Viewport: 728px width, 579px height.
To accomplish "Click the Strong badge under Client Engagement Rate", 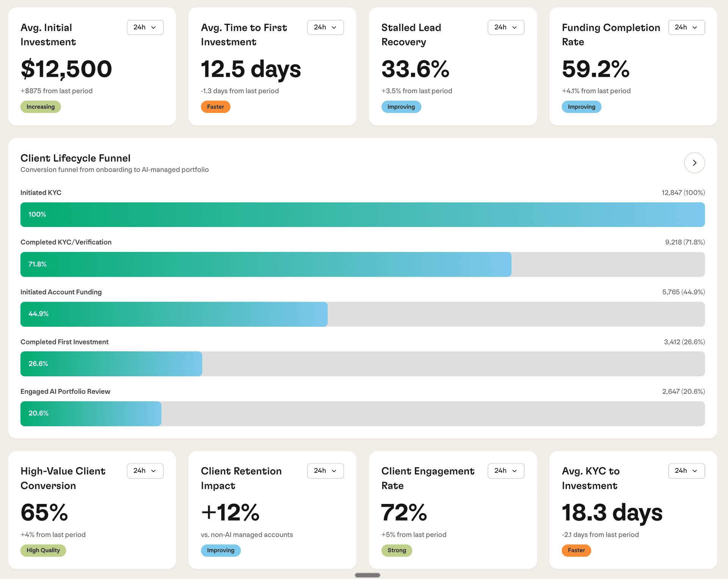I will [x=397, y=550].
